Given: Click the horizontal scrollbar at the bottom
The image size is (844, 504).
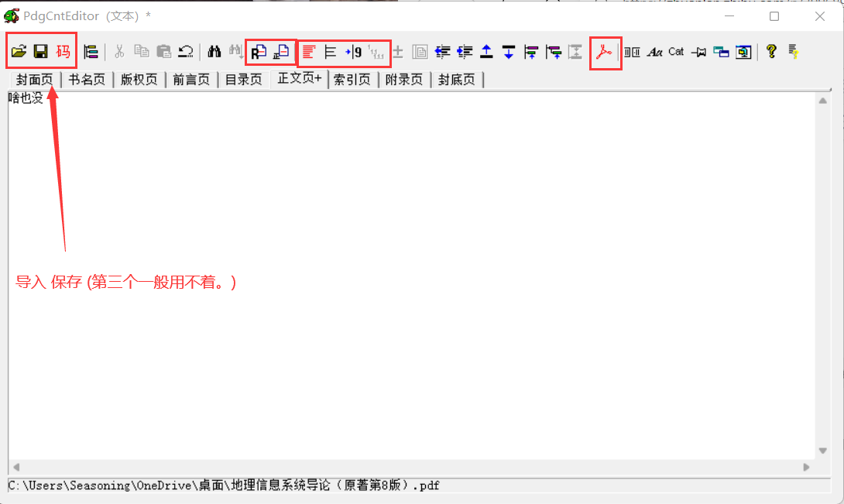Looking at the screenshot, I should (x=387, y=466).
